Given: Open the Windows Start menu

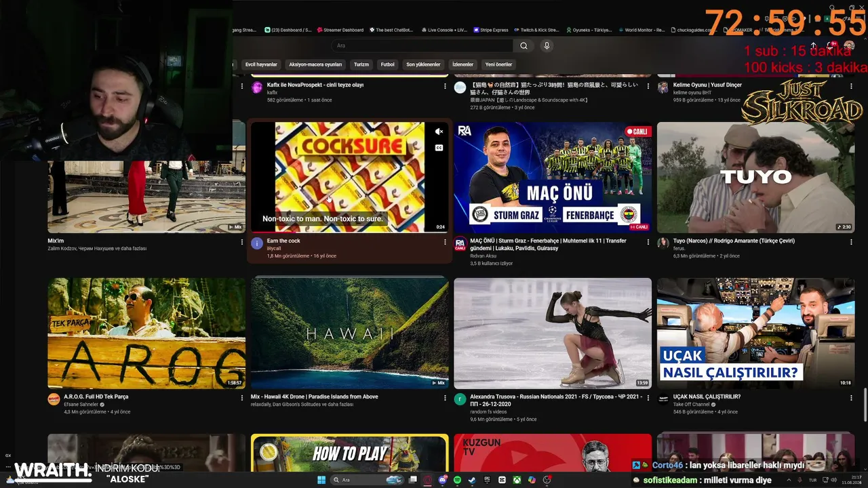Looking at the screenshot, I should [x=321, y=480].
